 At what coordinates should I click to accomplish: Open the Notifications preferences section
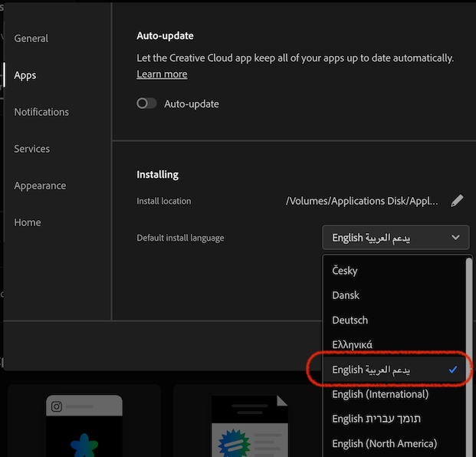(41, 112)
